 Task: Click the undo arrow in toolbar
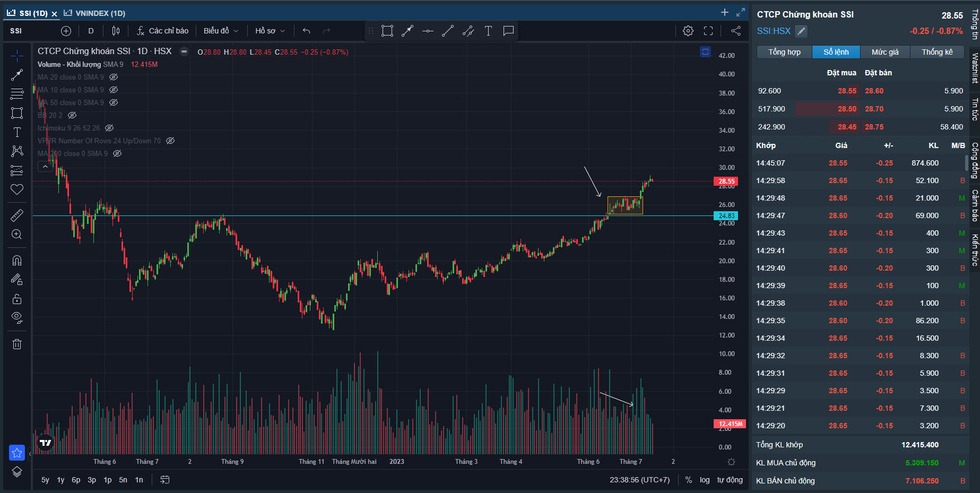tap(306, 31)
